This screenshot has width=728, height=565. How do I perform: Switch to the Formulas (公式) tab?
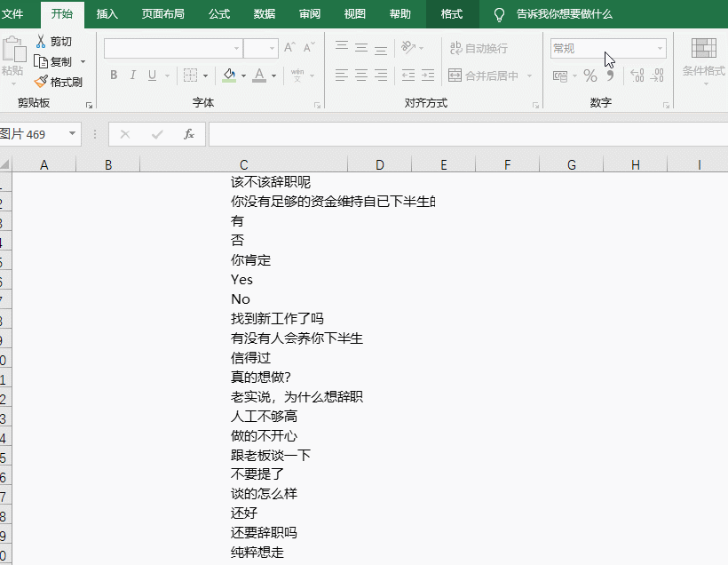[x=219, y=14]
